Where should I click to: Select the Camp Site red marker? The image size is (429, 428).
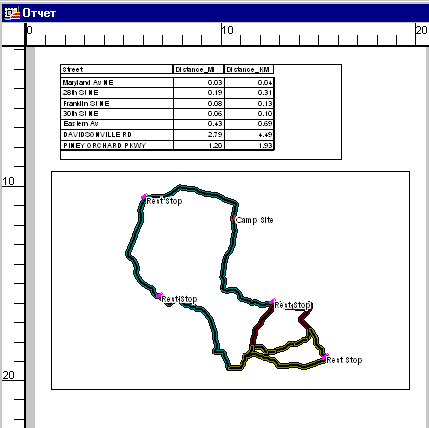point(233,219)
